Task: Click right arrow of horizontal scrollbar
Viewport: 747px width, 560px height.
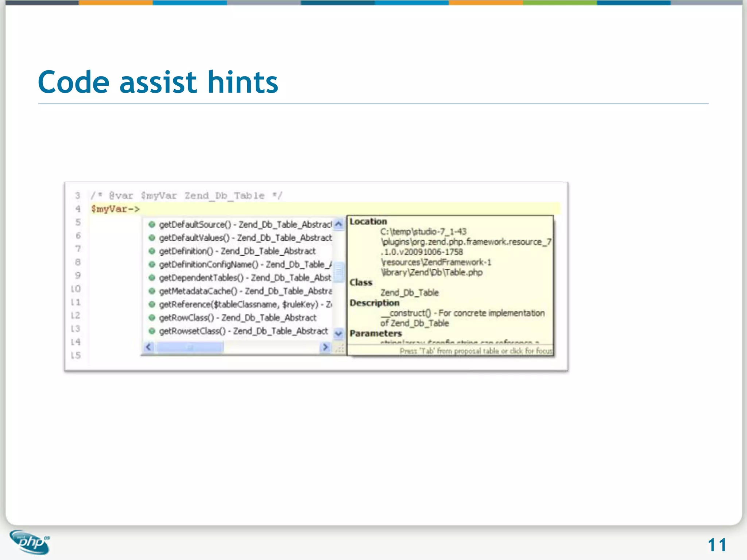Action: tap(325, 347)
